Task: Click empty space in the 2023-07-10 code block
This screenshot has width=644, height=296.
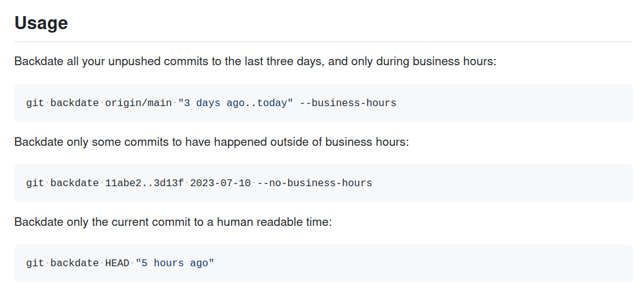Action: point(509,183)
